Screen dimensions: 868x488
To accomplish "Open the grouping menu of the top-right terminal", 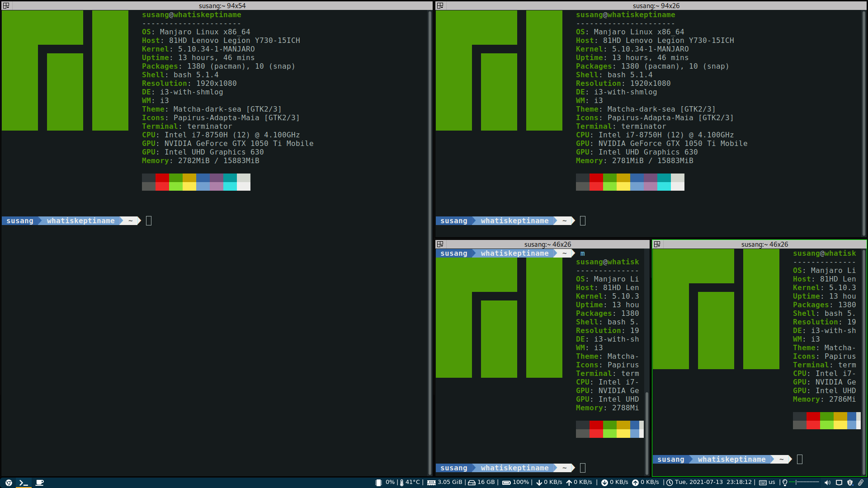I will [440, 6].
